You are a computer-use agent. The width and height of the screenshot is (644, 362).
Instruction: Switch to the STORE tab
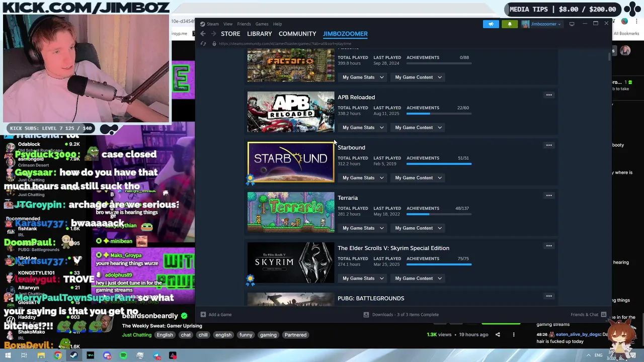click(x=230, y=34)
